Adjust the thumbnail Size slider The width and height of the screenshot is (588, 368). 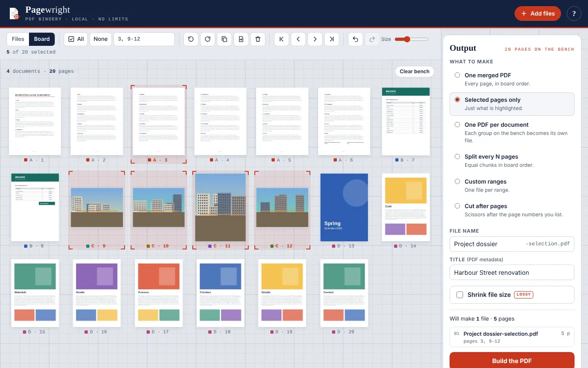411,39
